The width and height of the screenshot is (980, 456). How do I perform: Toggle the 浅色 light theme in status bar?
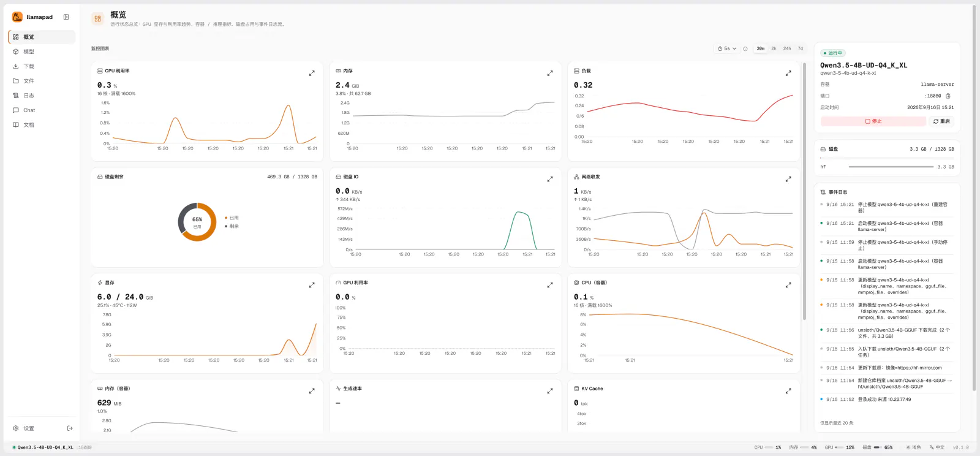pyautogui.click(x=913, y=447)
